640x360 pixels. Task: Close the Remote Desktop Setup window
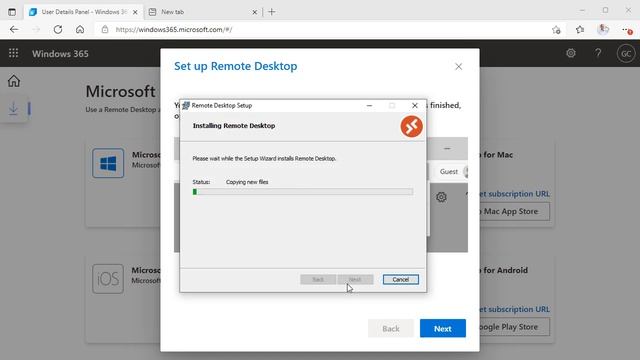coord(415,105)
